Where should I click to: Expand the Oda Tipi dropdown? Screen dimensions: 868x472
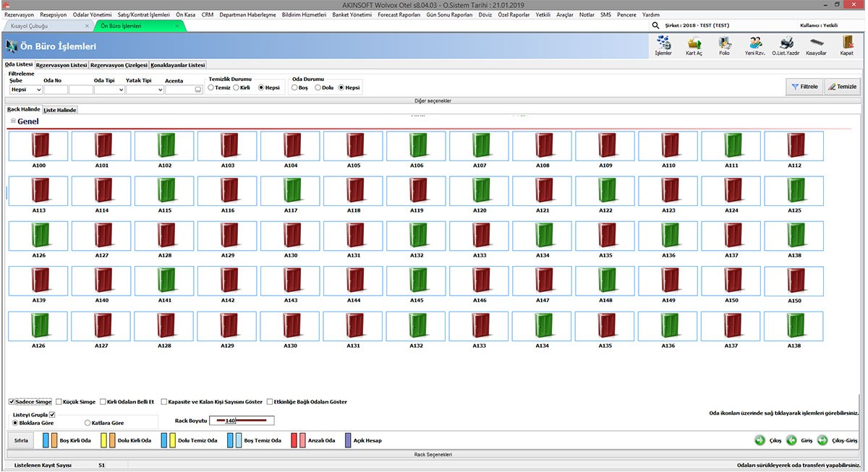point(119,90)
